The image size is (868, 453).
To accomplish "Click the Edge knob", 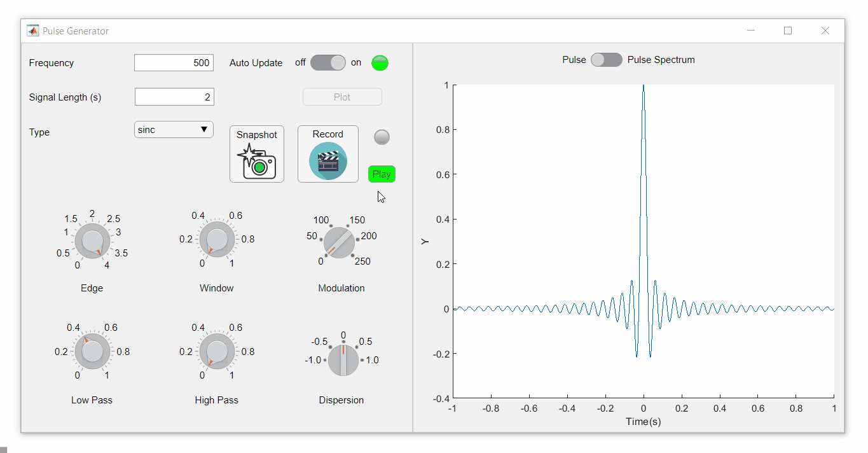I will 92,241.
